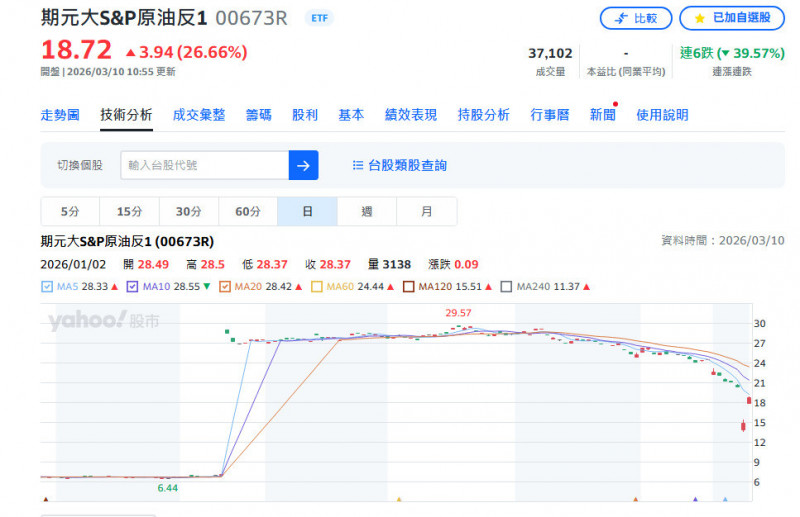
Task: Click the blue arrow submit button
Action: (x=304, y=165)
